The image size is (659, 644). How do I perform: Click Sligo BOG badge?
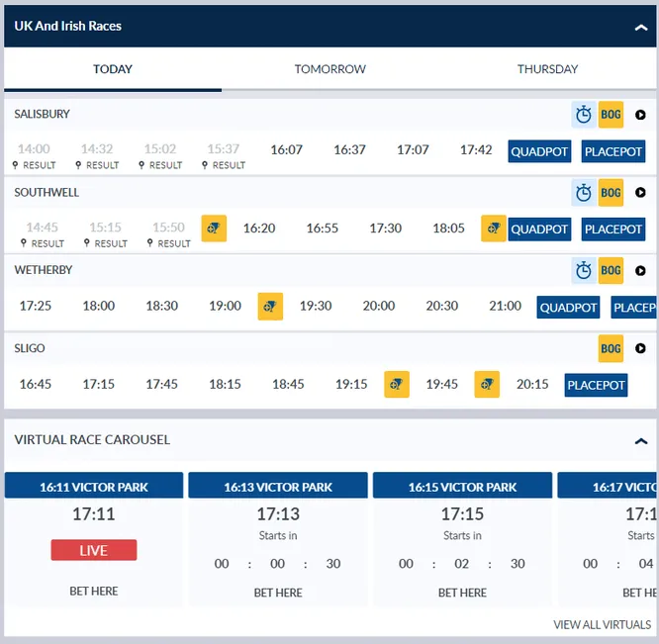(x=611, y=348)
